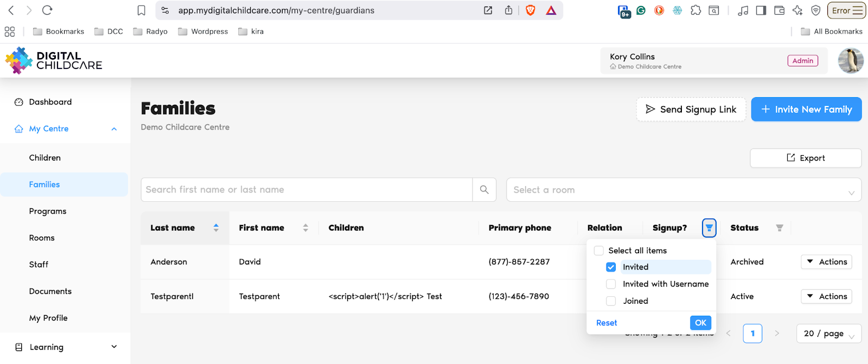Viewport: 868px width, 364px height.
Task: Open the Bookmarks folder in bookmarks bar
Action: [59, 31]
